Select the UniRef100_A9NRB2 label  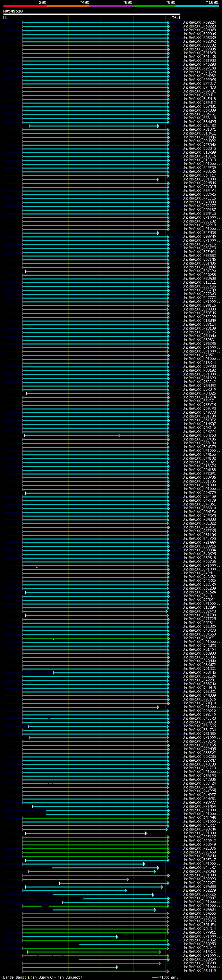click(199, 76)
